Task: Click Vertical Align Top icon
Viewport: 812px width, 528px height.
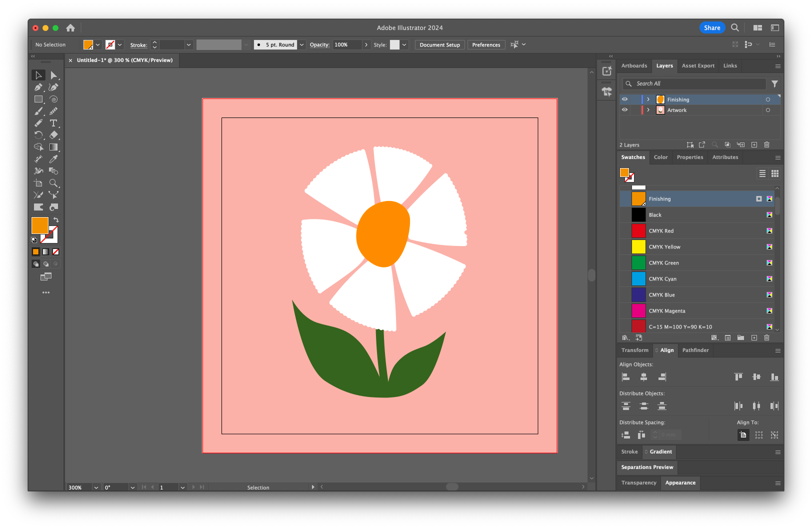Action: [738, 377]
